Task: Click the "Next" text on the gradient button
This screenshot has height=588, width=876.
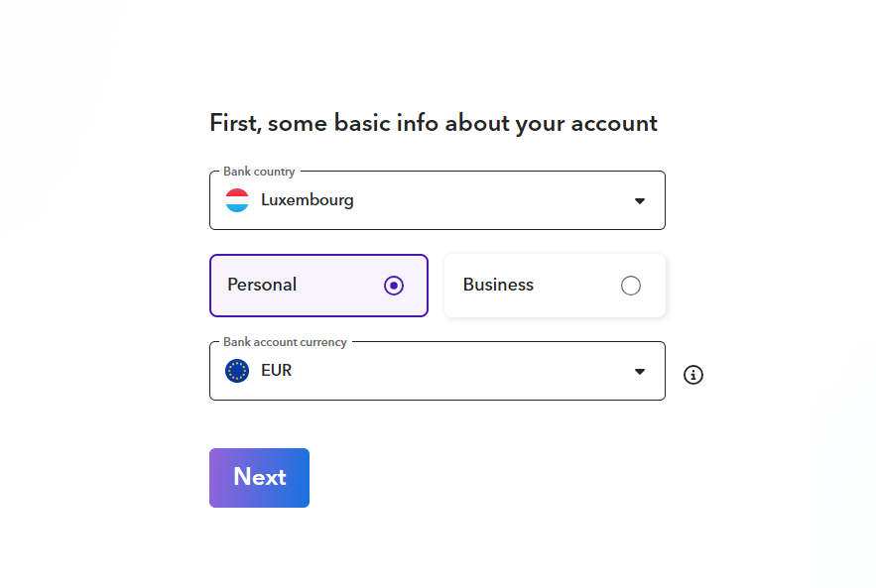Action: point(259,477)
